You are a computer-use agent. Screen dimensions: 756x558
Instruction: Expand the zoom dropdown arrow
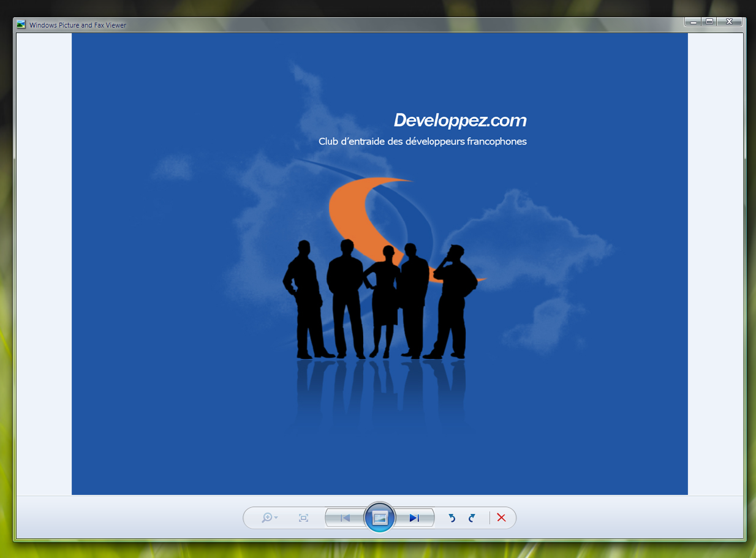tap(276, 518)
